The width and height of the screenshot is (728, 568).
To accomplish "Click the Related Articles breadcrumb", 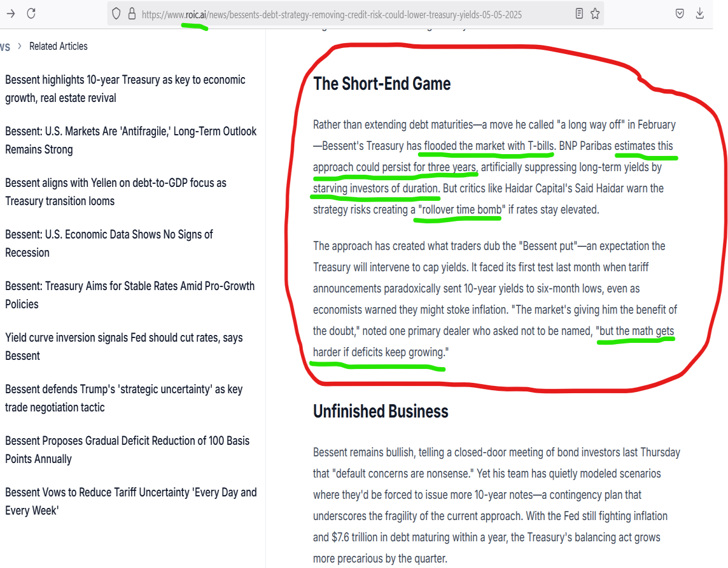I will click(58, 46).
